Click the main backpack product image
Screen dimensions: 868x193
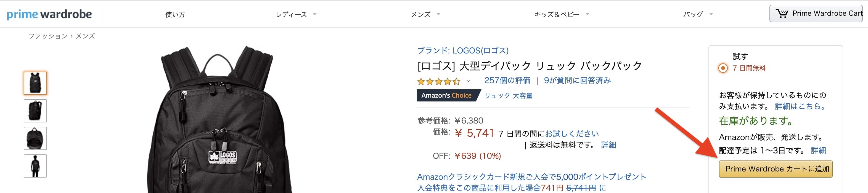(x=219, y=124)
